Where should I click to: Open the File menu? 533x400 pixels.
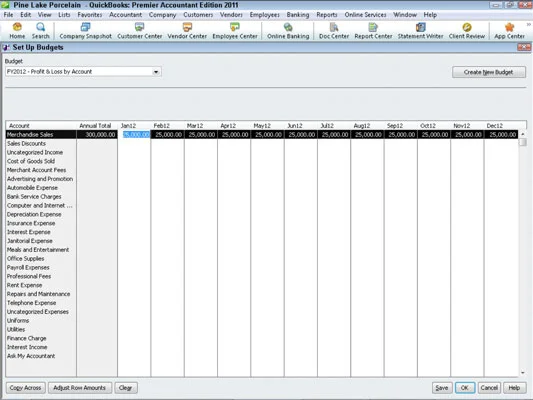pos(8,15)
